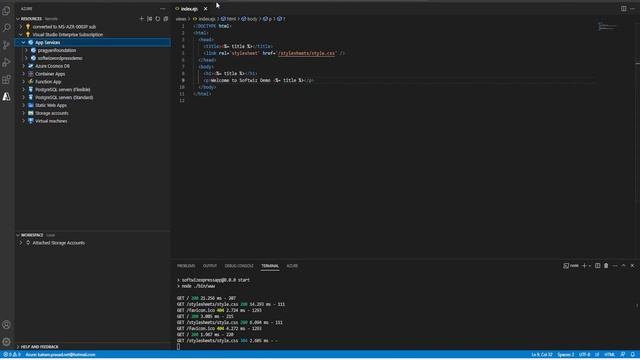Click the html breadcrumb segment
Image resolution: width=640 pixels, height=360 pixels.
[x=231, y=19]
